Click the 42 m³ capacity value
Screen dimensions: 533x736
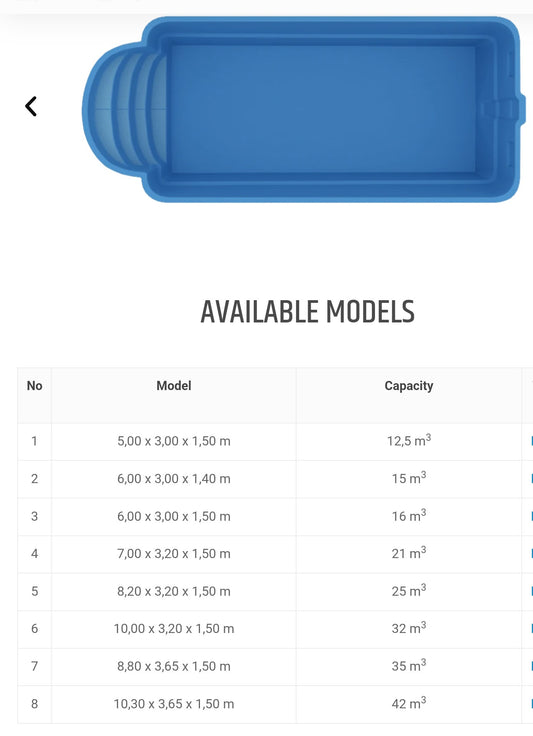tap(409, 703)
